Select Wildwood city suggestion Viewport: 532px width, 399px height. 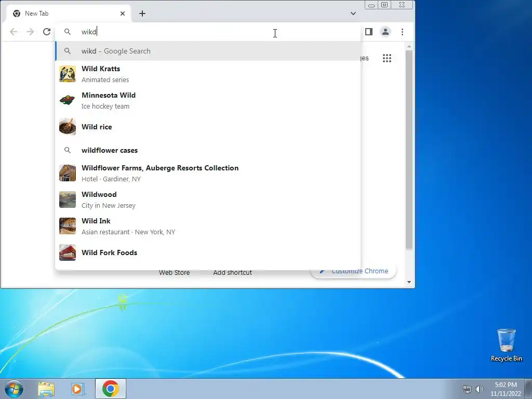tap(208, 200)
